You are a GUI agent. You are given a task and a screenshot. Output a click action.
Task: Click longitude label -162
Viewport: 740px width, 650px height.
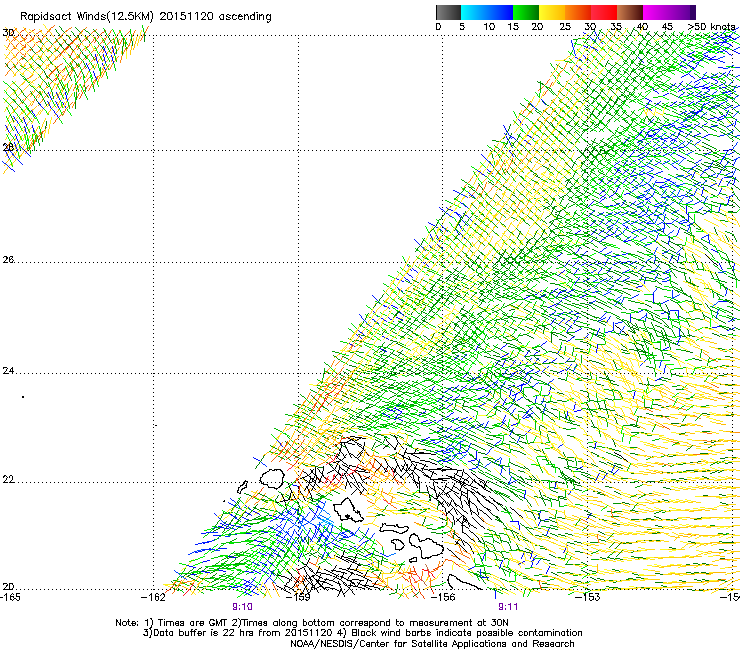tap(153, 597)
